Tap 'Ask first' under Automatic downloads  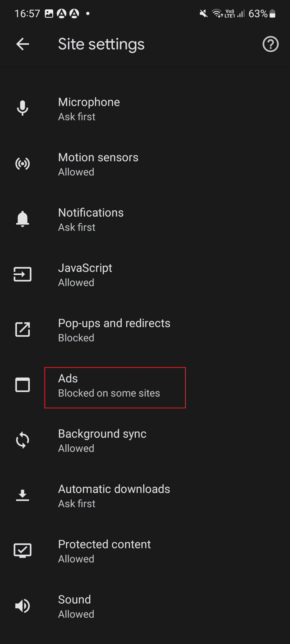[x=77, y=504]
